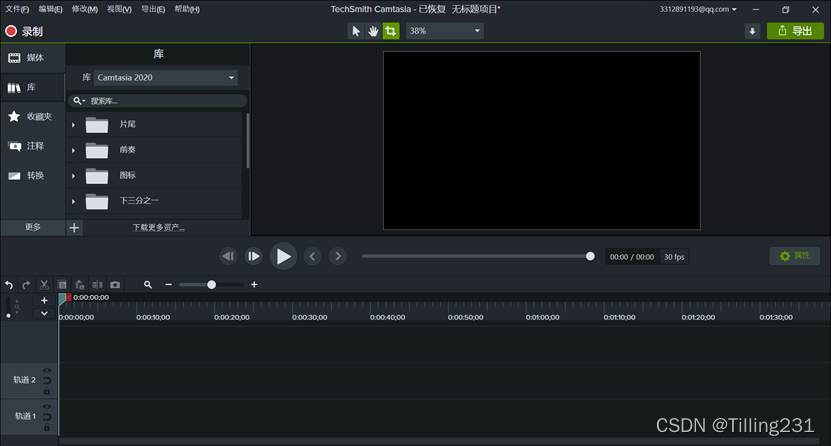
Task: Select the hand pan tool
Action: tap(373, 31)
